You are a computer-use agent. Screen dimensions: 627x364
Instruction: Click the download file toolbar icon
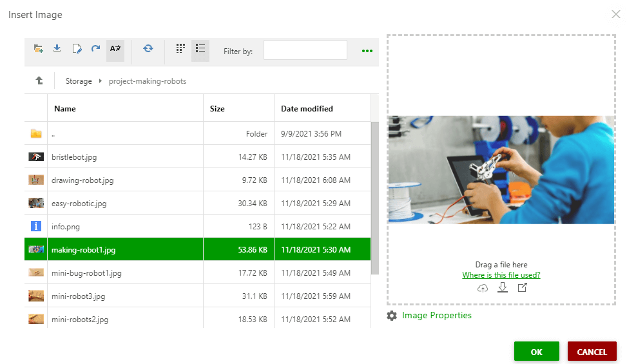(x=57, y=49)
